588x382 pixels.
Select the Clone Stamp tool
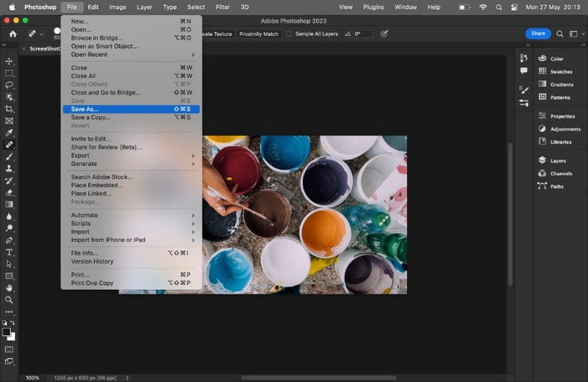(9, 169)
